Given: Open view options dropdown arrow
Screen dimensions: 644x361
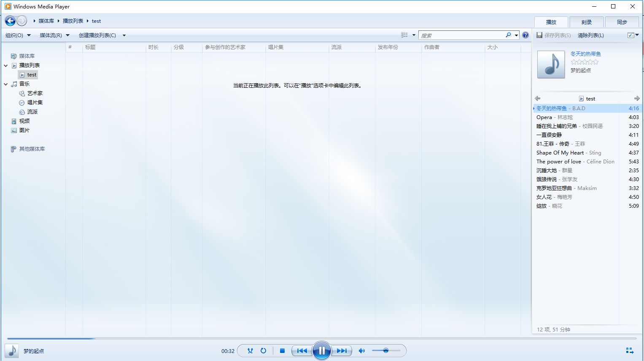Looking at the screenshot, I should click(414, 35).
